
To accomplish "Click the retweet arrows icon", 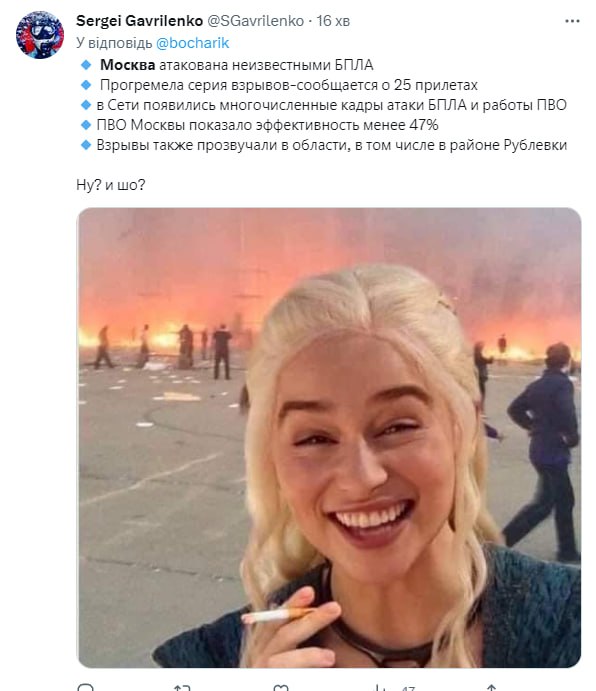I will click(182, 687).
